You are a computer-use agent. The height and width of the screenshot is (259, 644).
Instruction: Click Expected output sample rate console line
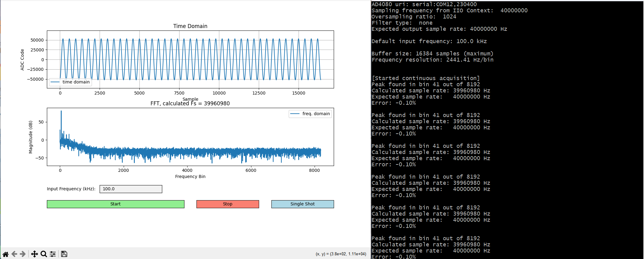tap(439, 29)
